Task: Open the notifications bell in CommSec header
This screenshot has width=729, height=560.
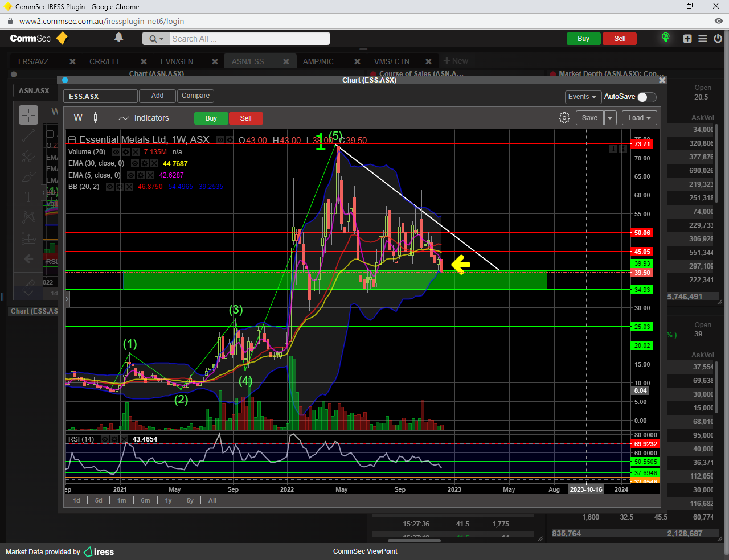Action: click(x=118, y=38)
